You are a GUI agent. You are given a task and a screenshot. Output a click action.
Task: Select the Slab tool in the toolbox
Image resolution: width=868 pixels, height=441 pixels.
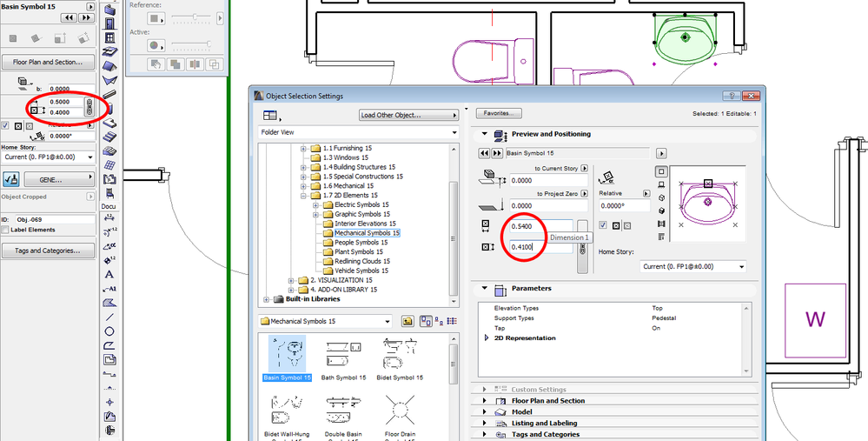click(109, 52)
